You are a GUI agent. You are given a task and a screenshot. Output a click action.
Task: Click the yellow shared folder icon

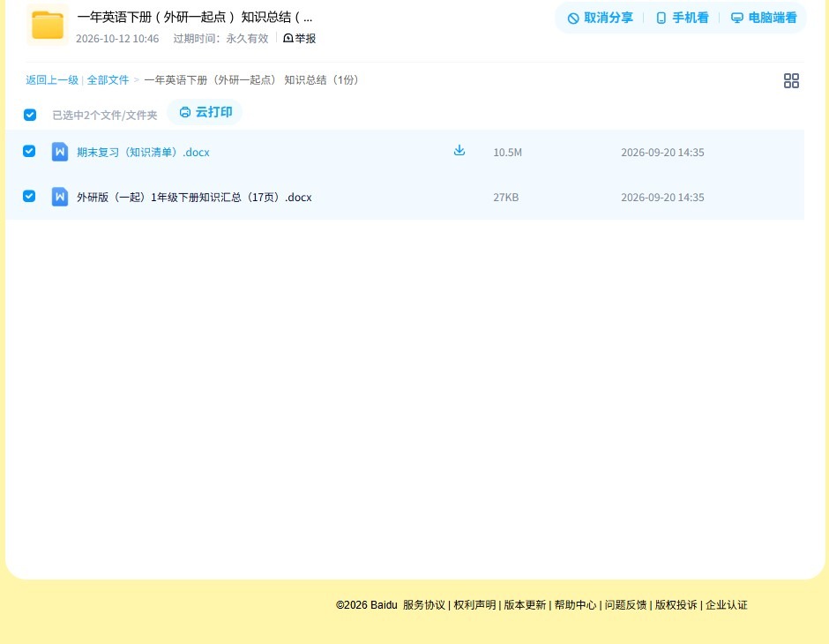pyautogui.click(x=48, y=25)
